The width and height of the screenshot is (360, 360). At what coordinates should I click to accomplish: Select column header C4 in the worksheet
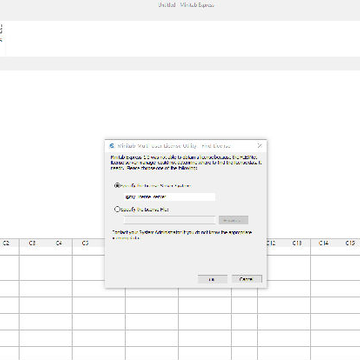click(x=59, y=243)
